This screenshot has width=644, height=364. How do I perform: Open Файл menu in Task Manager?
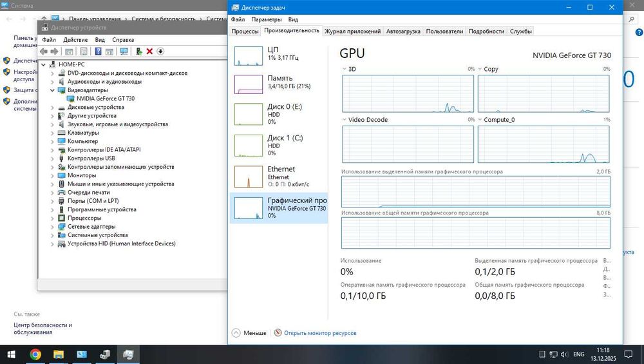pyautogui.click(x=238, y=19)
